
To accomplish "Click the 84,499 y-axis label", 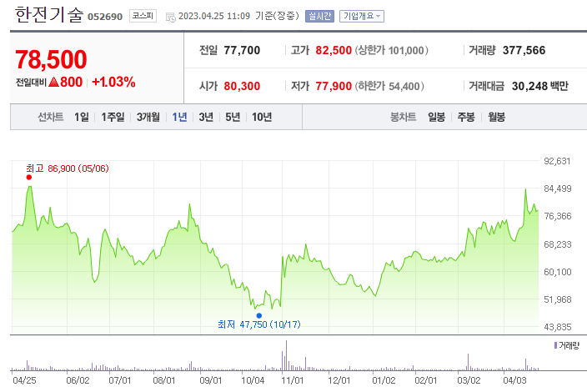I will tap(558, 188).
